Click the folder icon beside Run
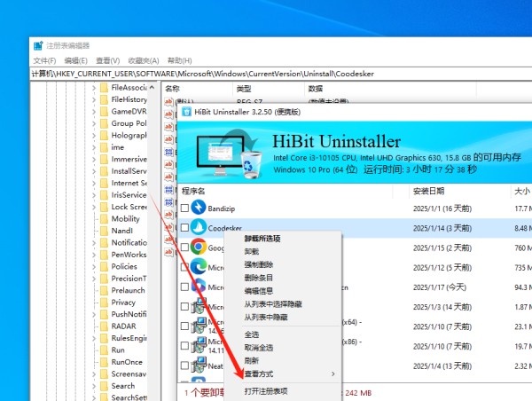This screenshot has width=532, height=401. point(104,350)
